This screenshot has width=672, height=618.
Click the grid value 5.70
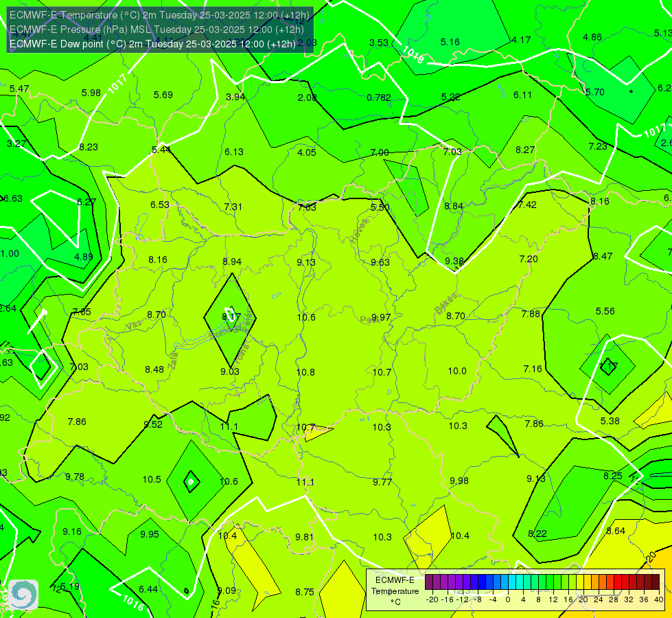(595, 92)
